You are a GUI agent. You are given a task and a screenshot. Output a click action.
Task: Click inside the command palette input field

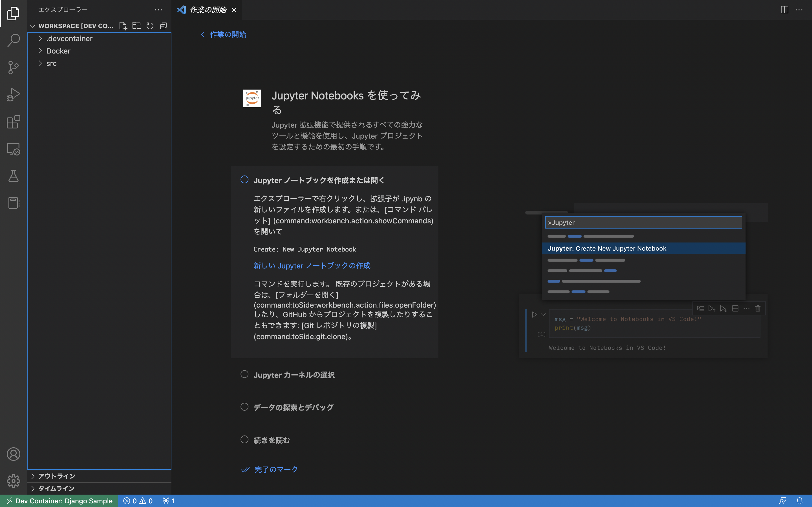coord(643,222)
